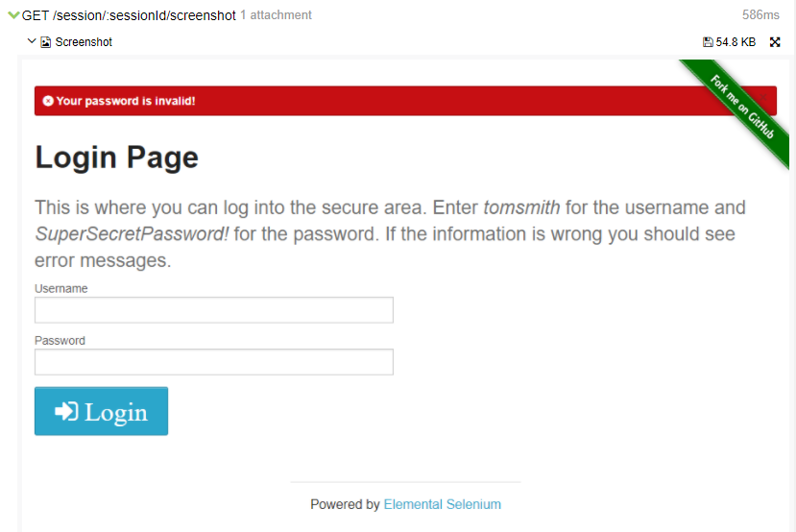796x532 pixels.
Task: Open the screenshot in fullscreen view
Action: (775, 42)
